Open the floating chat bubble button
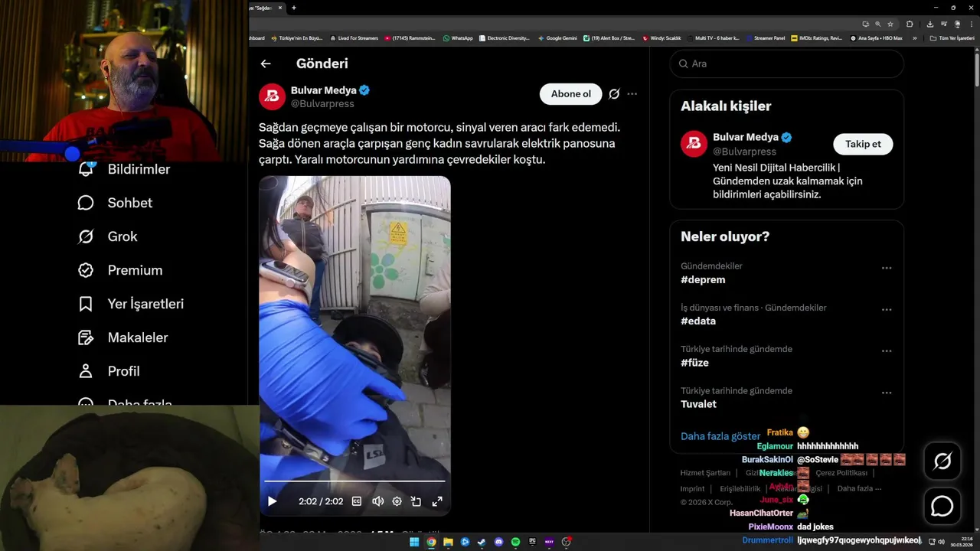 click(x=942, y=507)
